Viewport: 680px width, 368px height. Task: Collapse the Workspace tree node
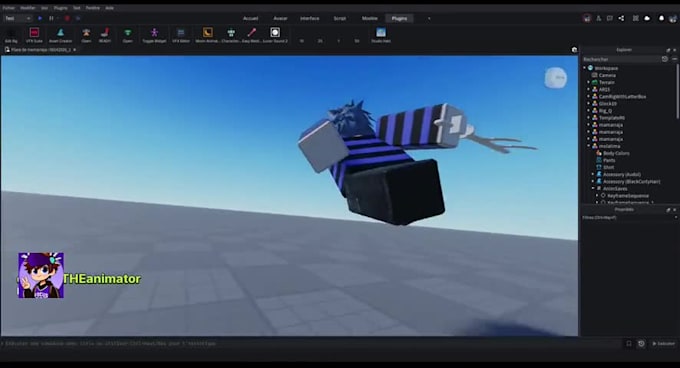point(585,68)
